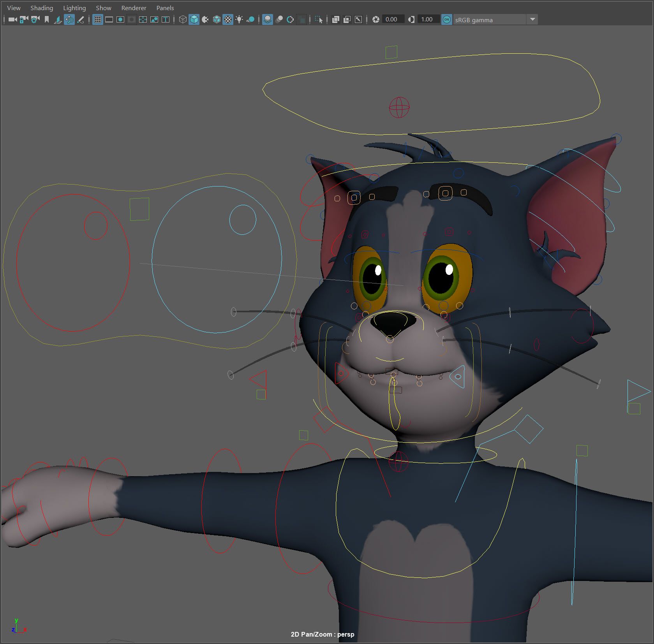Click the Isolate Select icon
Image resolution: width=654 pixels, height=644 pixels.
[x=319, y=19]
